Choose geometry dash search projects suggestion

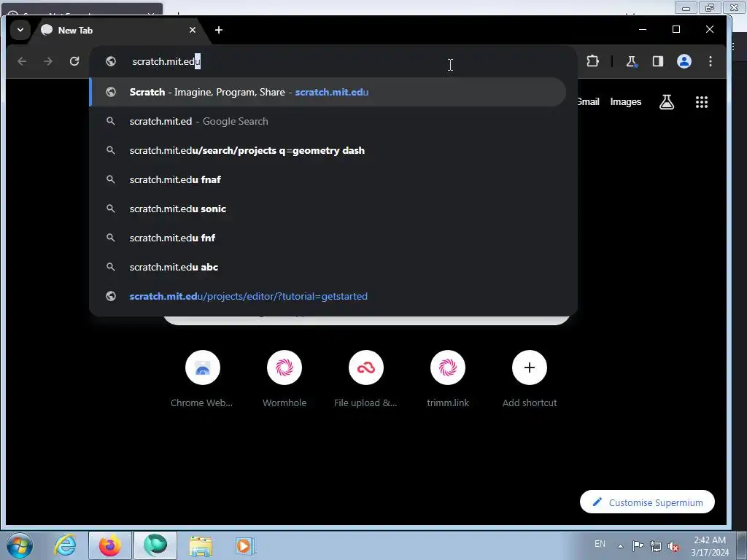pyautogui.click(x=328, y=150)
